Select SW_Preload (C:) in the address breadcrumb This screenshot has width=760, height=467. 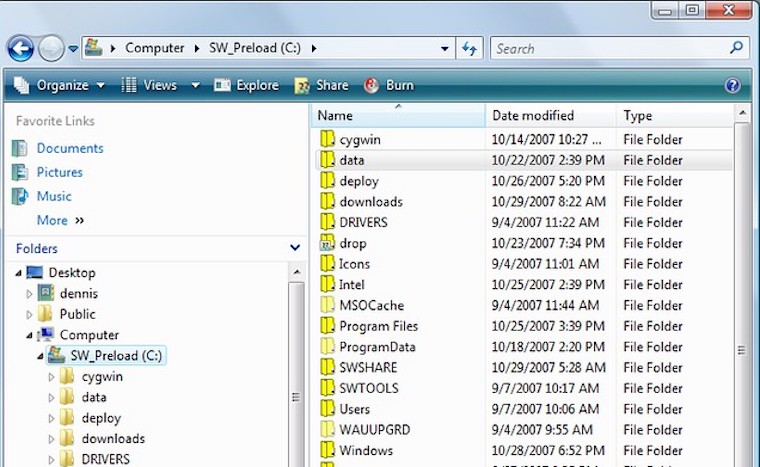click(x=255, y=48)
